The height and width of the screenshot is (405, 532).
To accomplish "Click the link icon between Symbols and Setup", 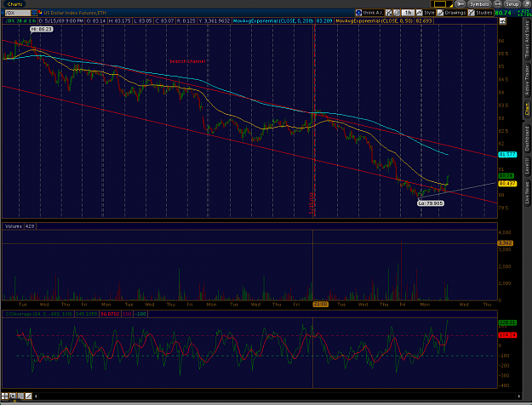I will pyautogui.click(x=497, y=4).
